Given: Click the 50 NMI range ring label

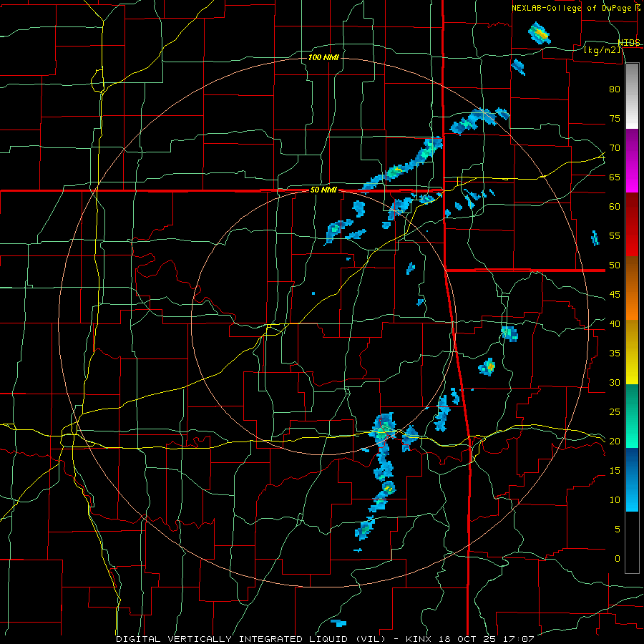Looking at the screenshot, I should [x=323, y=190].
